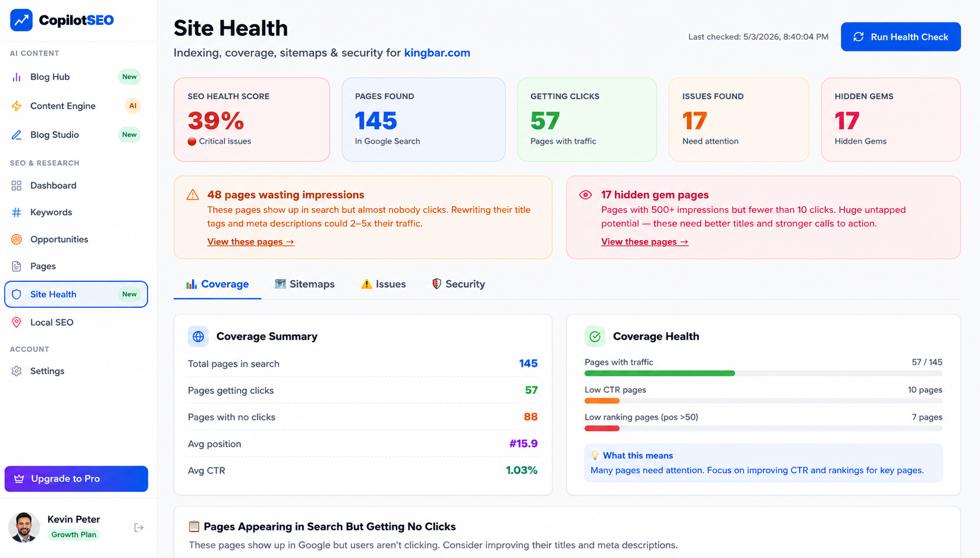This screenshot has width=980, height=558.
Task: Switch to the Coverage tab
Action: coord(218,284)
